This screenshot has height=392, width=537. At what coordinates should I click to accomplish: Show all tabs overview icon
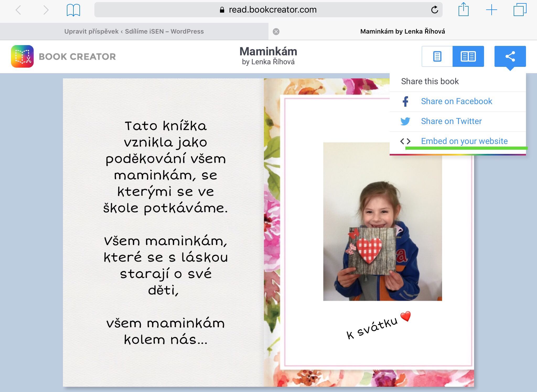520,10
